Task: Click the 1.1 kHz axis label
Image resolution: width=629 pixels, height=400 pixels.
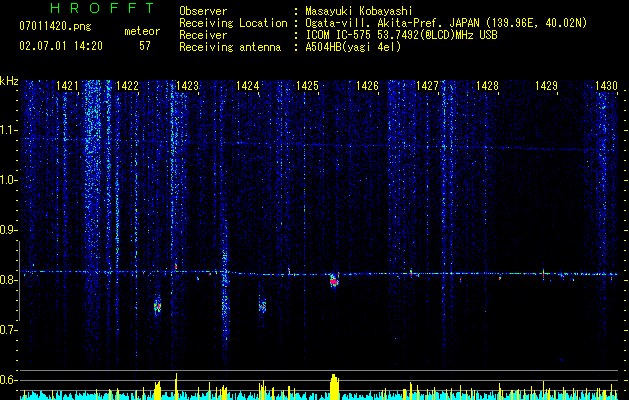Action: 8,130
